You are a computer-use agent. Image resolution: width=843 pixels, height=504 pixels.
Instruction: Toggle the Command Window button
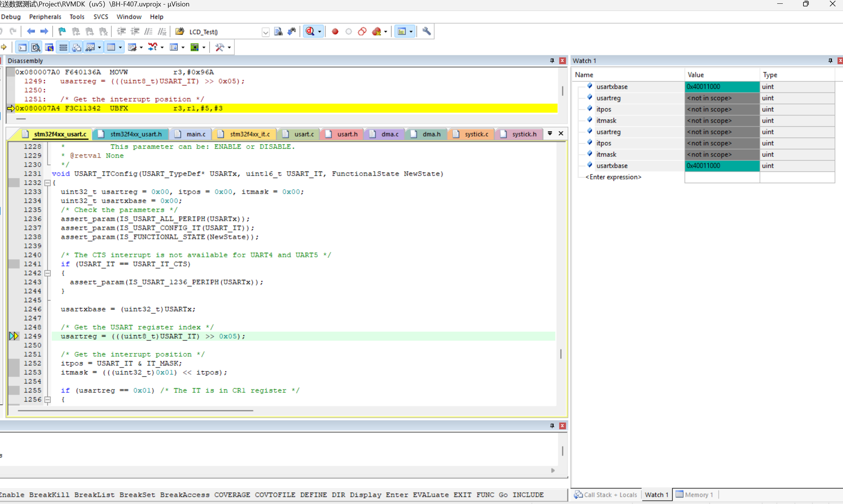click(x=22, y=47)
